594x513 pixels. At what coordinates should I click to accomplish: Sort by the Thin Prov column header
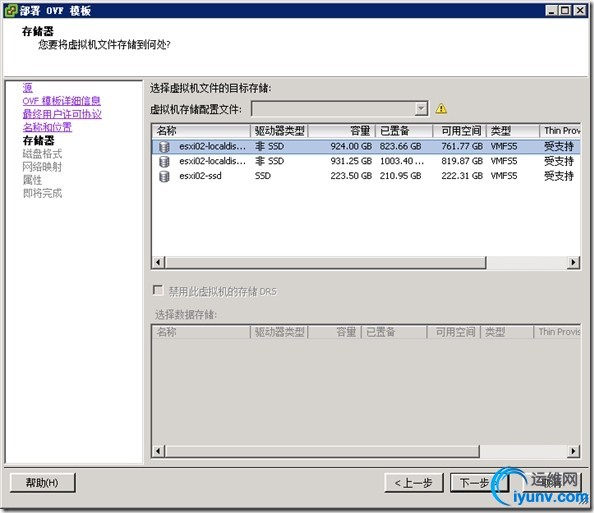click(x=560, y=131)
